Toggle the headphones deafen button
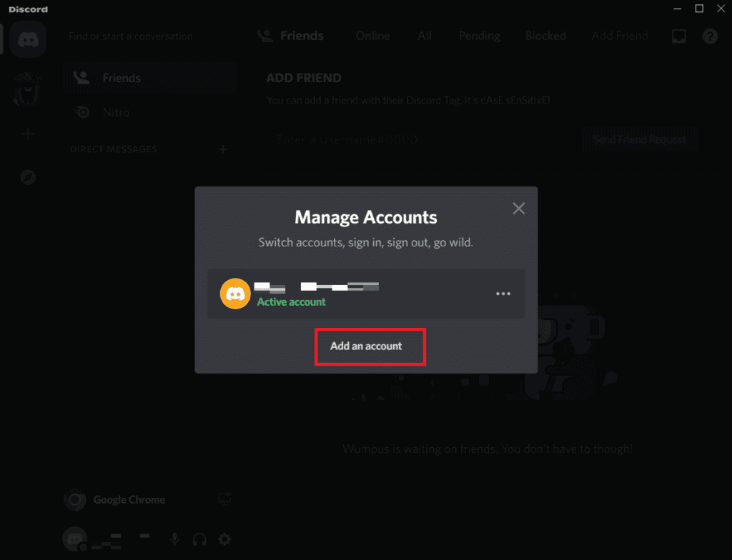732x560 pixels. tap(200, 539)
